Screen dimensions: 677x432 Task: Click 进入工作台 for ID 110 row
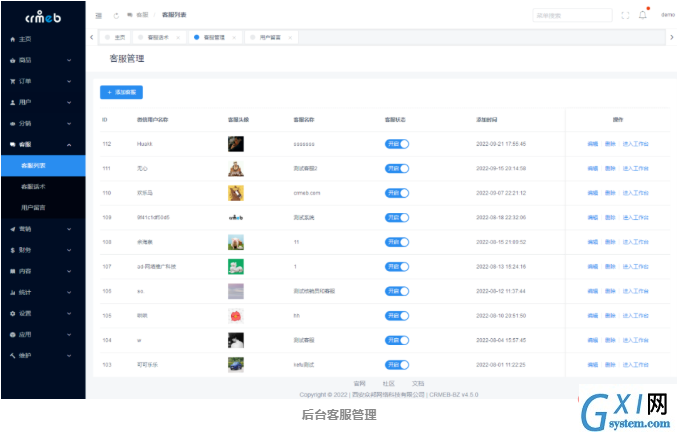636,193
